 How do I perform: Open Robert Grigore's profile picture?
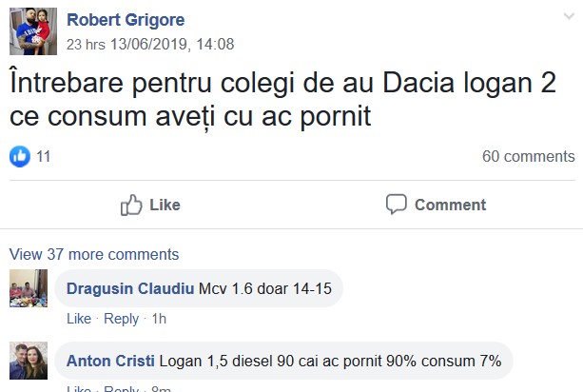tap(33, 31)
